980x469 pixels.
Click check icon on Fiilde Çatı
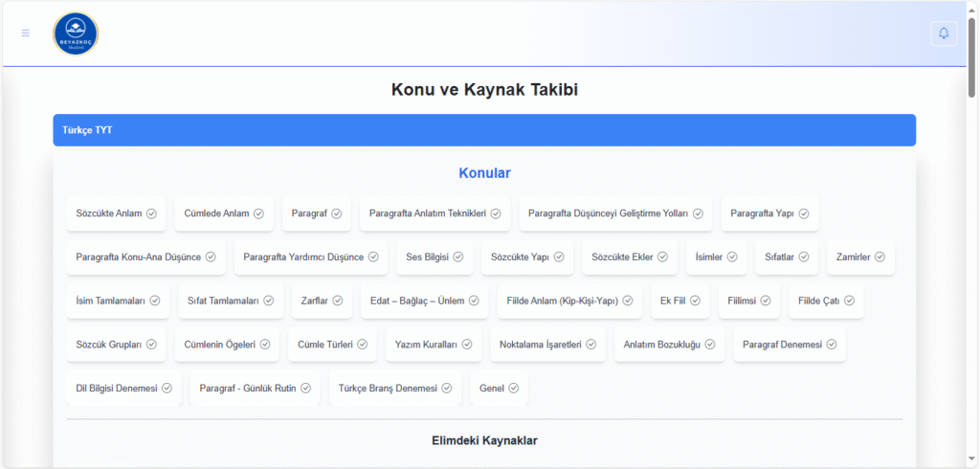pos(849,301)
